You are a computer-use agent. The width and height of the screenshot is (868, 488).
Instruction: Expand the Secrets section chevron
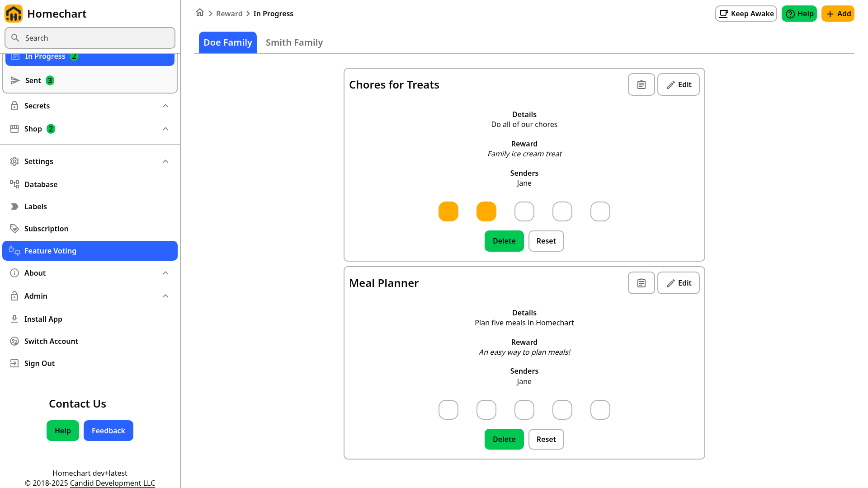coord(165,106)
